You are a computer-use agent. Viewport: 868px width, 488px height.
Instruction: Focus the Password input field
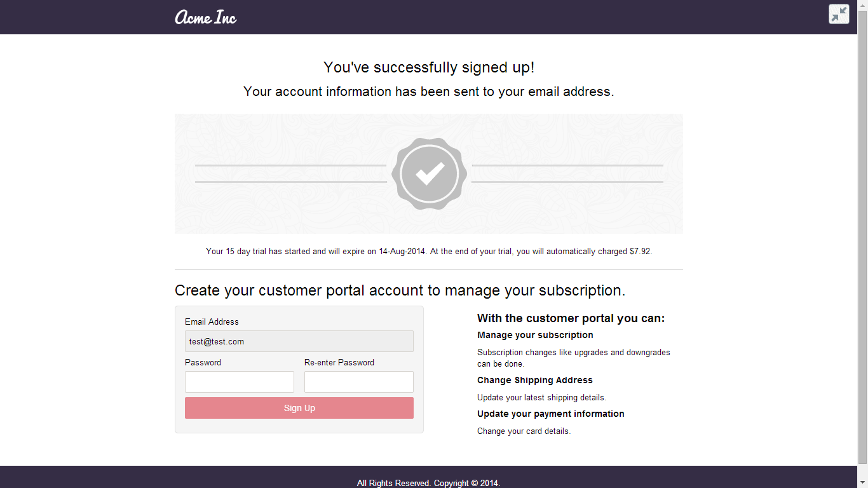coord(240,382)
